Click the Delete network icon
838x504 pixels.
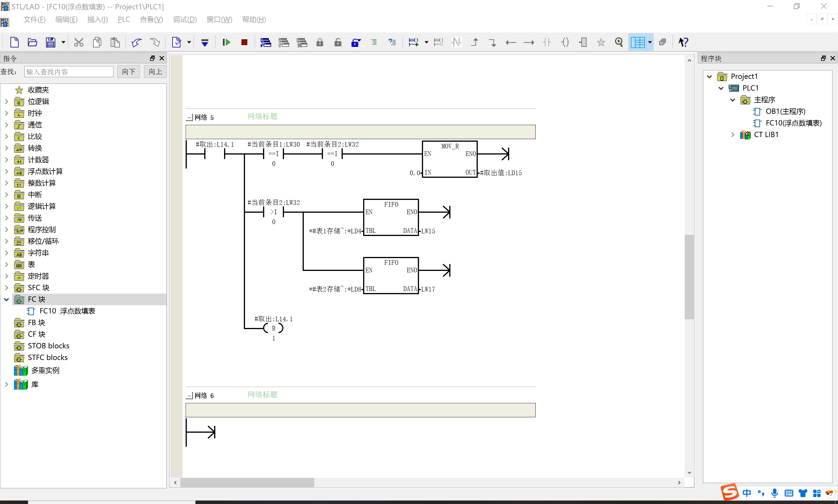pos(438,42)
